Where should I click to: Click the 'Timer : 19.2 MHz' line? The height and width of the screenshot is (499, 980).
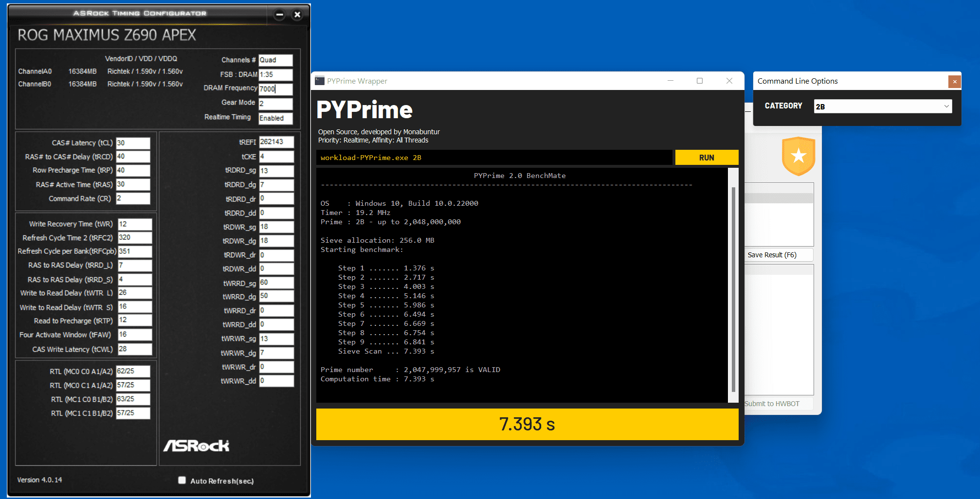(355, 213)
